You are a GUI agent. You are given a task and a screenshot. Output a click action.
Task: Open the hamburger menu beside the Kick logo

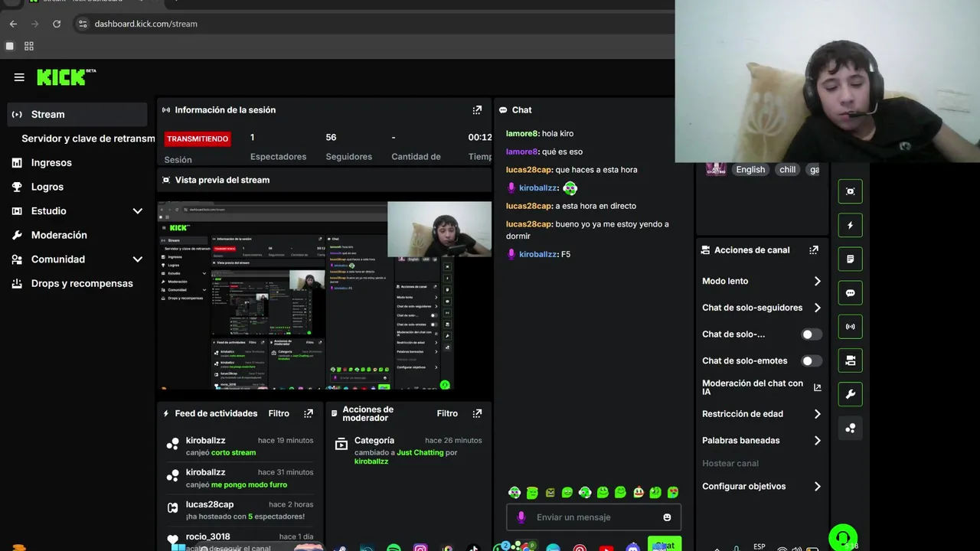19,77
